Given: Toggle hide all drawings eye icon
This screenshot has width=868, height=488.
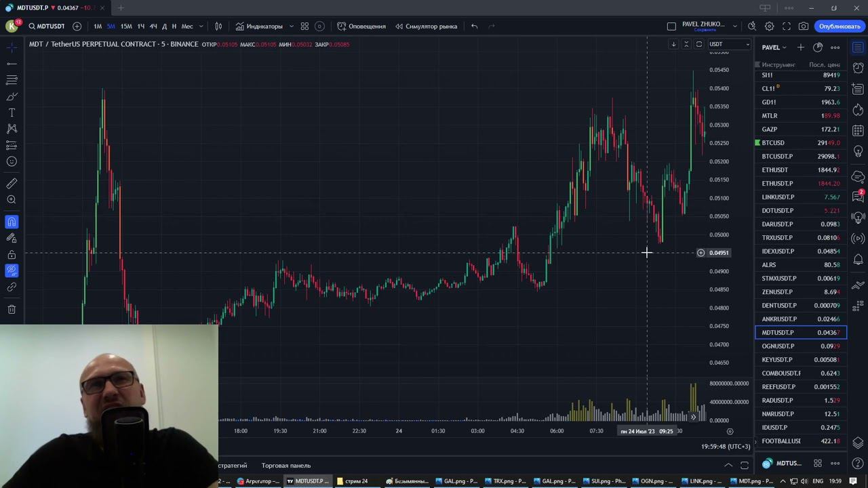Looking at the screenshot, I should pyautogui.click(x=12, y=270).
